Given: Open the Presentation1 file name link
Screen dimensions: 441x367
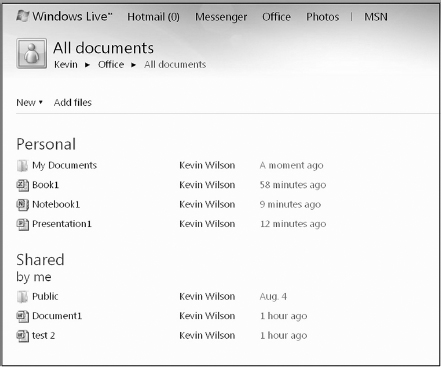Looking at the screenshot, I should (62, 224).
